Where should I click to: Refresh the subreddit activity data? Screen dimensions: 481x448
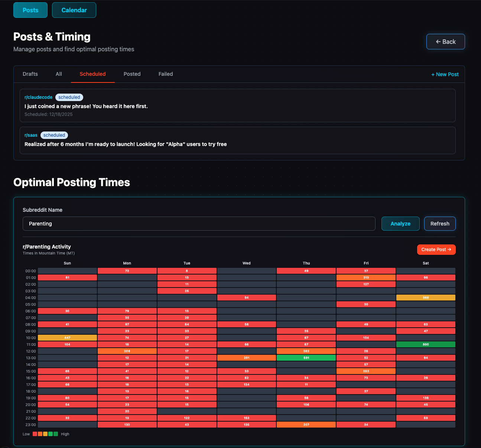[x=440, y=224]
